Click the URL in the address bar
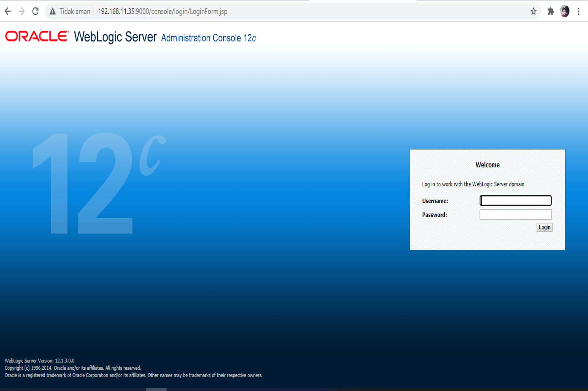588x391 pixels. (163, 11)
